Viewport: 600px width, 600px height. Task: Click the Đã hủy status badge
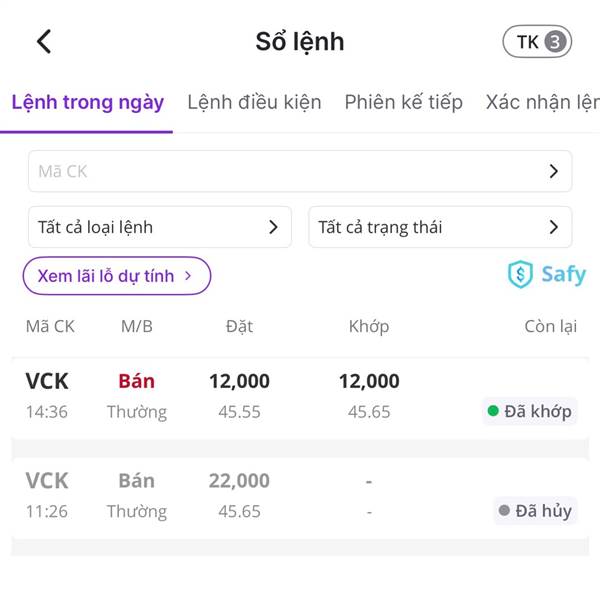535,511
